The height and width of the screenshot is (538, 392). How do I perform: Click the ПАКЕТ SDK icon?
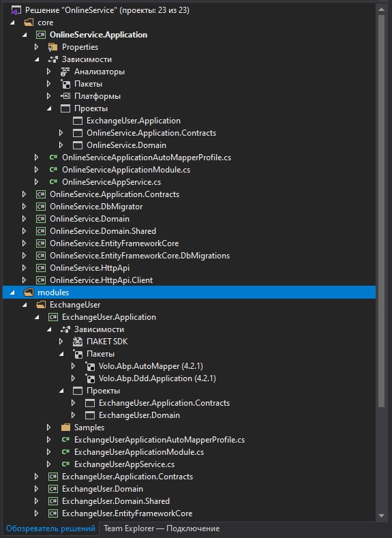(78, 342)
